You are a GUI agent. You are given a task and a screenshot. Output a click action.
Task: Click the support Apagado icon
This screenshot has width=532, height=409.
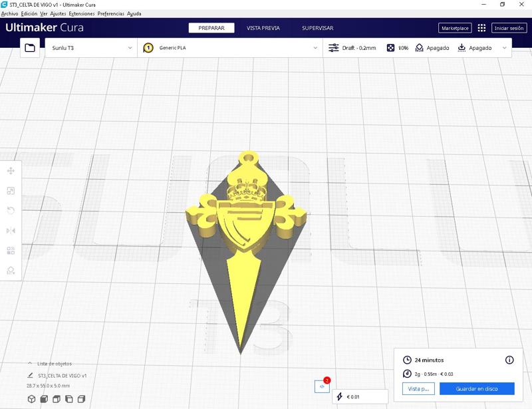coord(420,48)
